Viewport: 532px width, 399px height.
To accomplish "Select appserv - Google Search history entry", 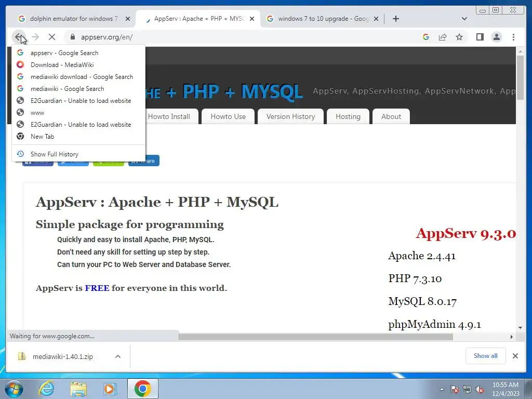I will click(x=78, y=53).
